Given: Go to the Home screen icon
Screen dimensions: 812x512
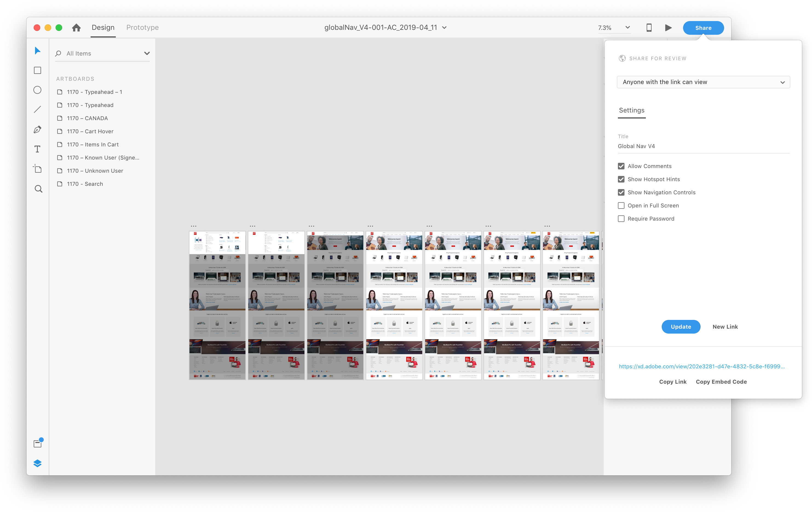Looking at the screenshot, I should [x=76, y=28].
